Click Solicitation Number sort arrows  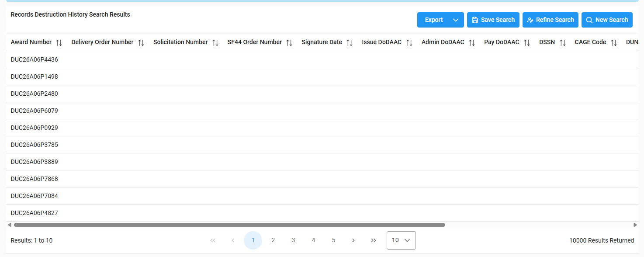click(x=215, y=42)
